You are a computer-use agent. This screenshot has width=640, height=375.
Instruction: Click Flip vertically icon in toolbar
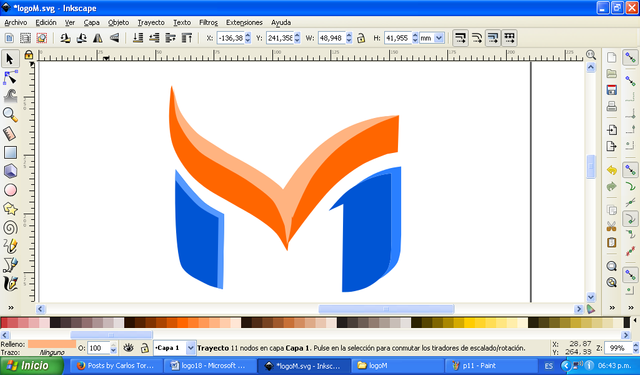pos(114,38)
